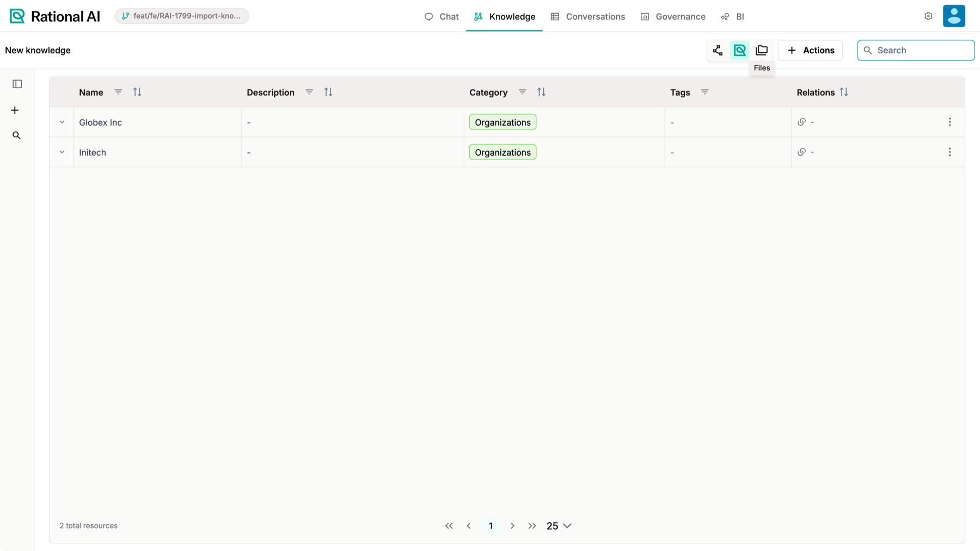Image resolution: width=980 pixels, height=551 pixels.
Task: Go to last page of results
Action: click(532, 525)
